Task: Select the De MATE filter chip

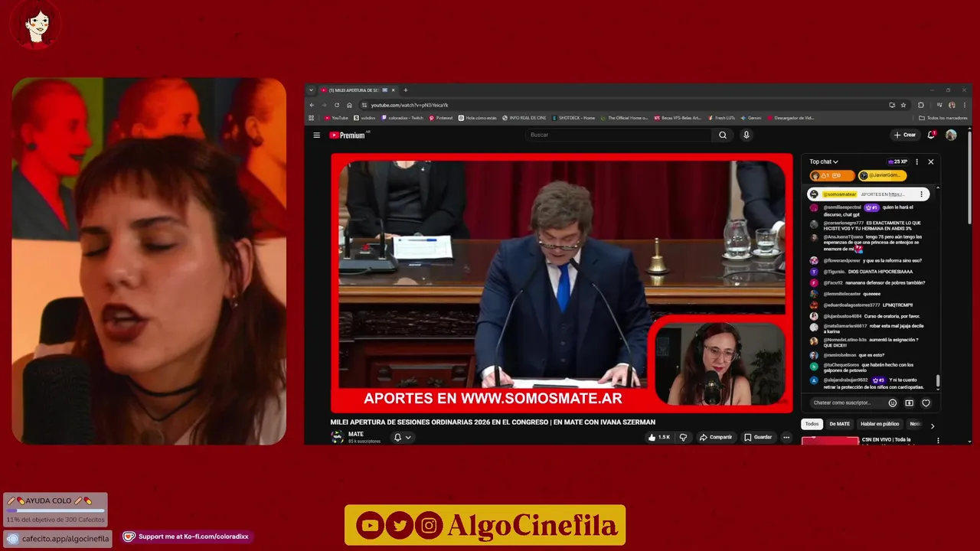Action: coord(839,424)
